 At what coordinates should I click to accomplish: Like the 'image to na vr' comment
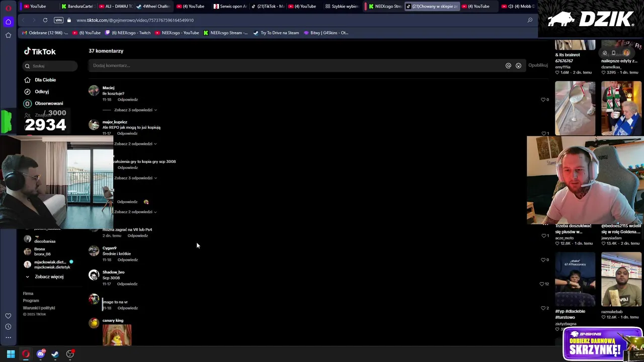(543, 308)
